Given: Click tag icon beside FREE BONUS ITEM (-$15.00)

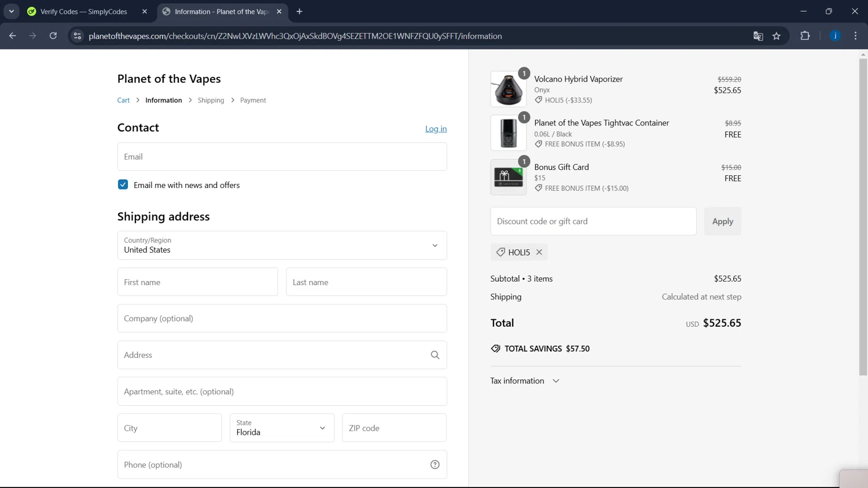Looking at the screenshot, I should (x=538, y=188).
